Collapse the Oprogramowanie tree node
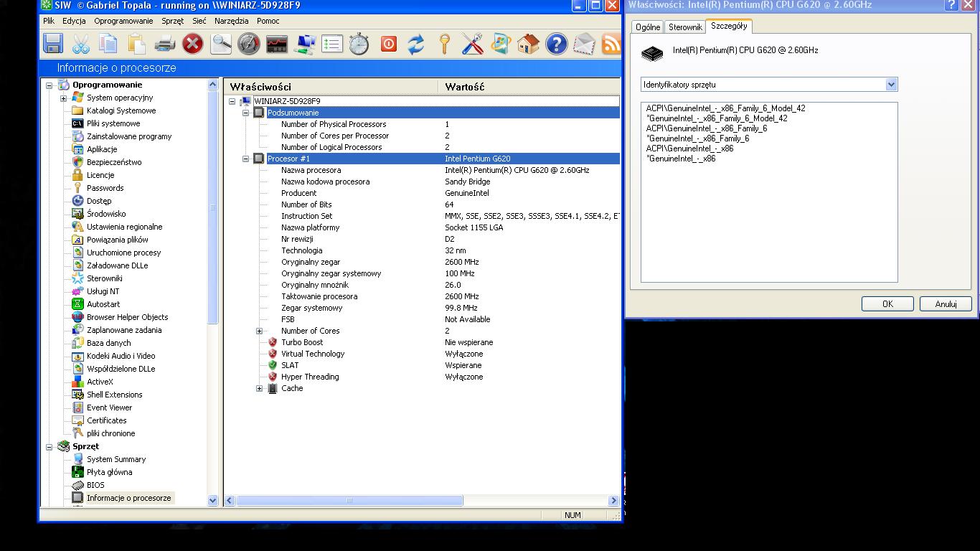 coord(50,85)
